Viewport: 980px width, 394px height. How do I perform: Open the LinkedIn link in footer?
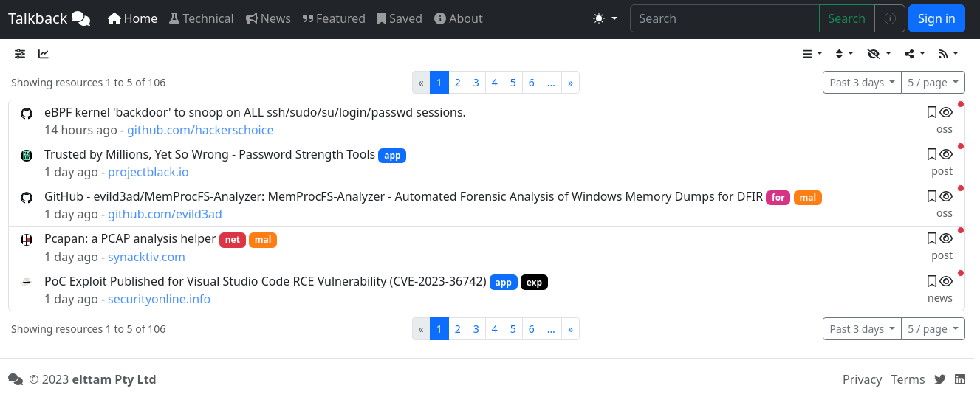960,379
